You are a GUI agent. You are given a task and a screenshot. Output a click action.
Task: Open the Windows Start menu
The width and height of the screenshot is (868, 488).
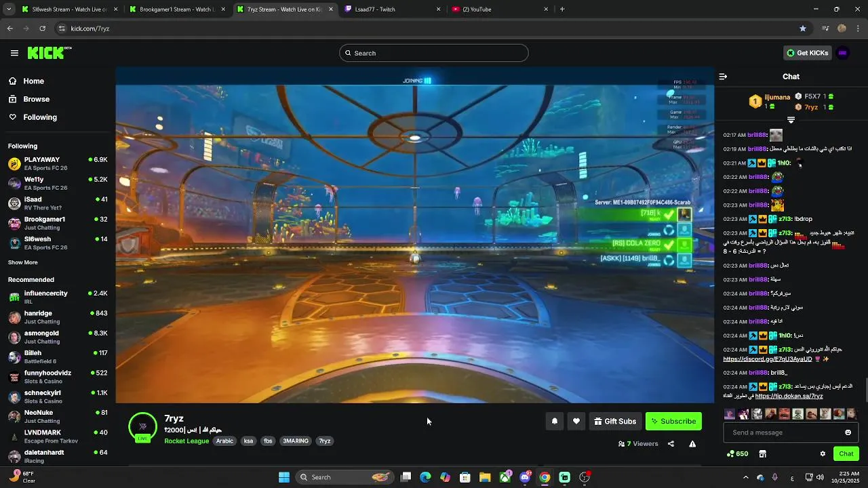coord(284,477)
